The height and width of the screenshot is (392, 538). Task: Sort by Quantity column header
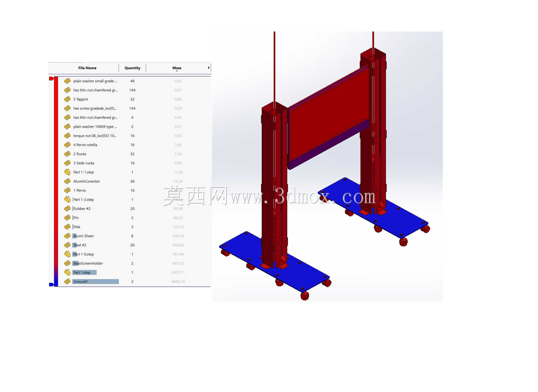(x=132, y=68)
